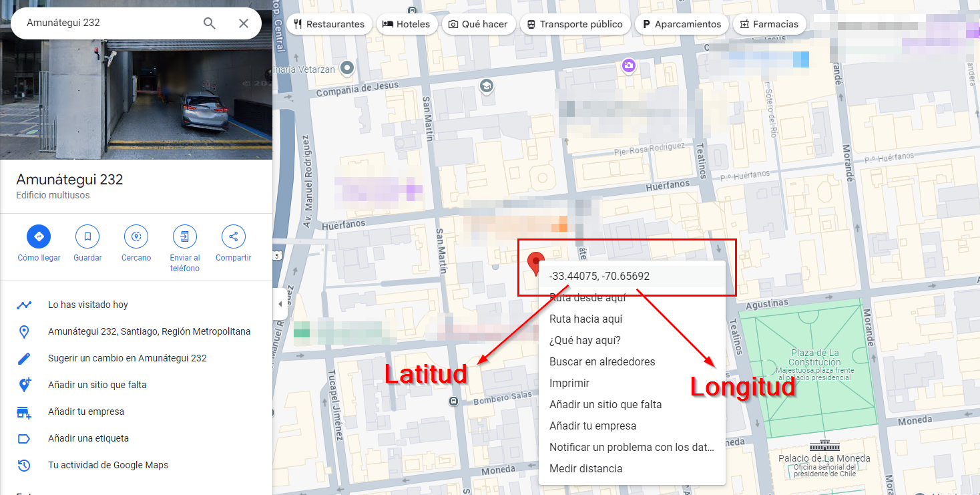Select the Restaurantes filter chip

[328, 24]
